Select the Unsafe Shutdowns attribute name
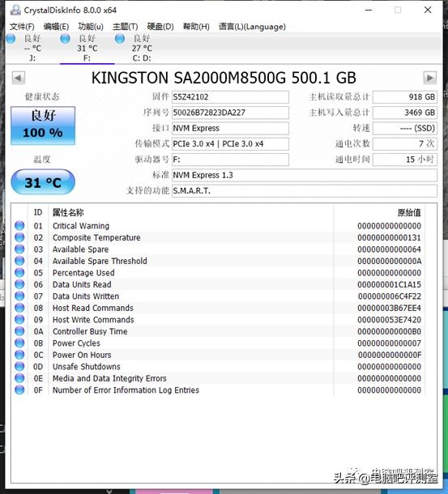 coord(87,367)
